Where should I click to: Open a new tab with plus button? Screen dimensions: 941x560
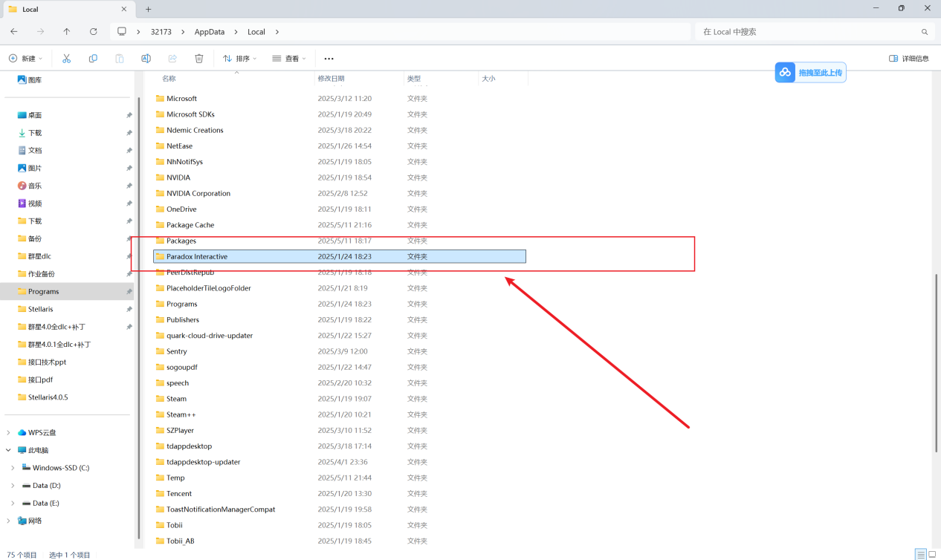[x=148, y=9]
